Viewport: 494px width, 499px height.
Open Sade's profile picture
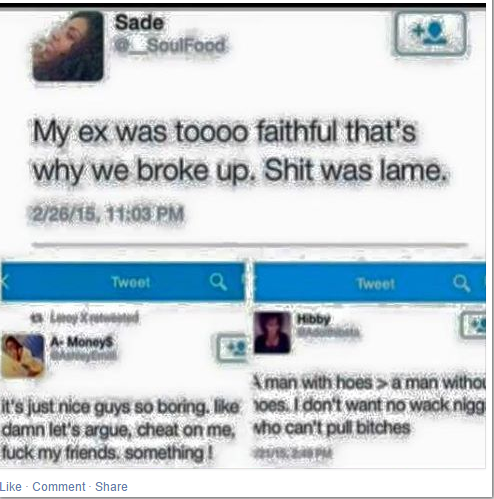point(68,46)
